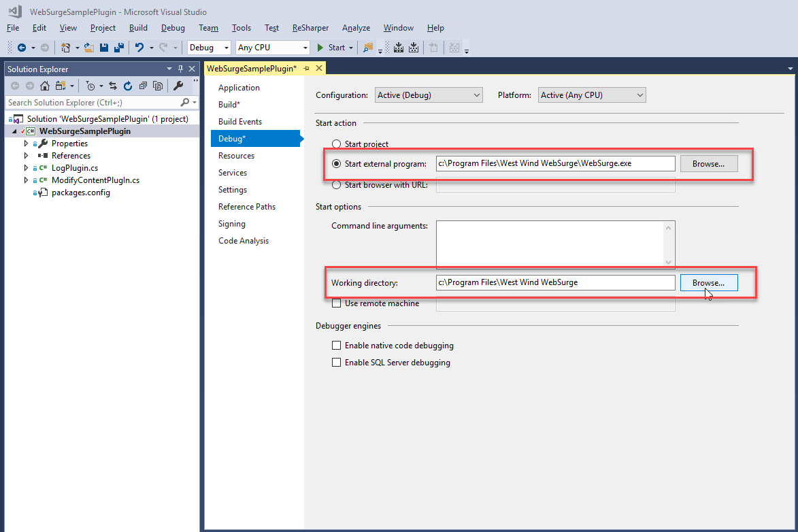Image resolution: width=798 pixels, height=532 pixels.
Task: Enable native code debugging checkbox
Action: pyautogui.click(x=336, y=346)
